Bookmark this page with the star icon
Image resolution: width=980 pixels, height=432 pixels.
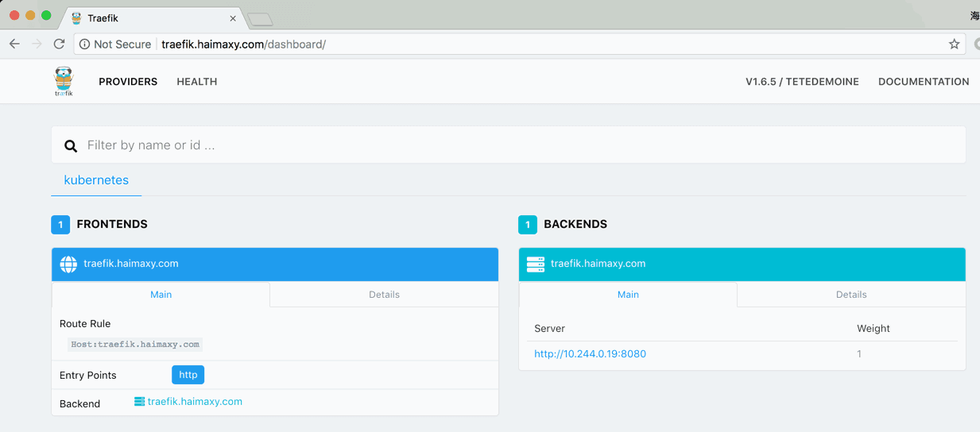coord(954,44)
